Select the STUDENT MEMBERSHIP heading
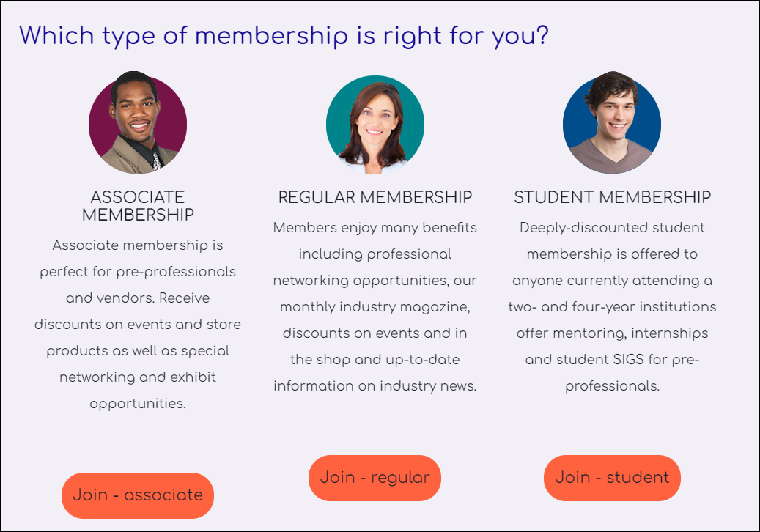The image size is (760, 532). [612, 197]
